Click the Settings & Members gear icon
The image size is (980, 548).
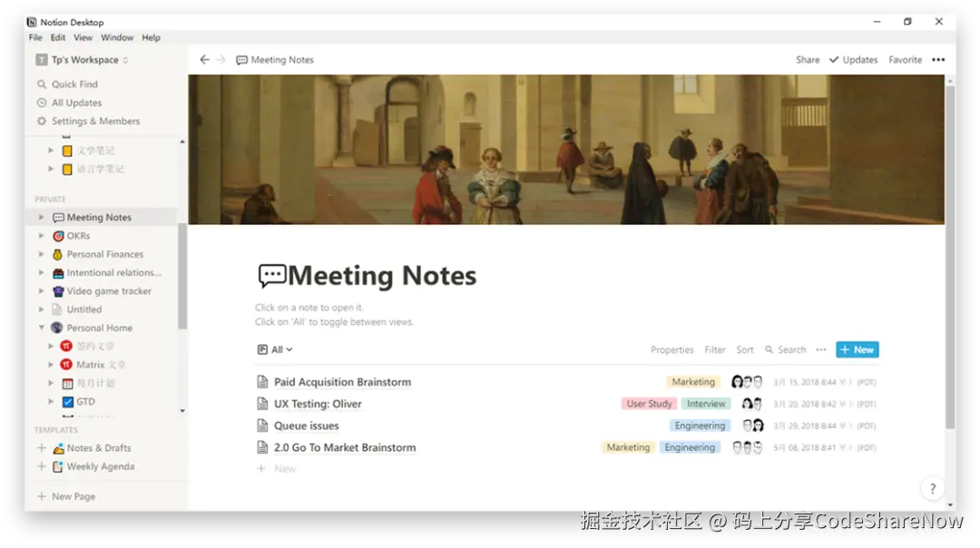[42, 122]
